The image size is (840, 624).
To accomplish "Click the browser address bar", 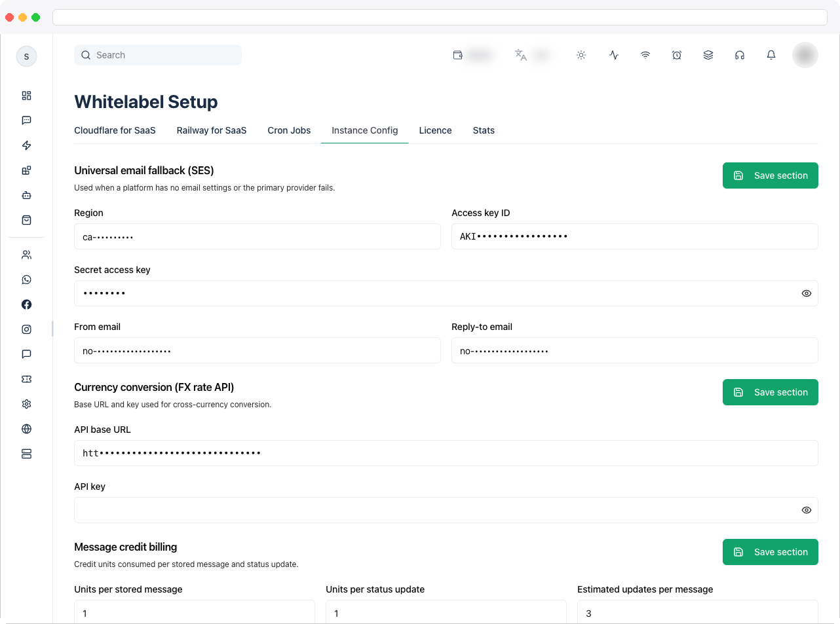I will coord(440,17).
